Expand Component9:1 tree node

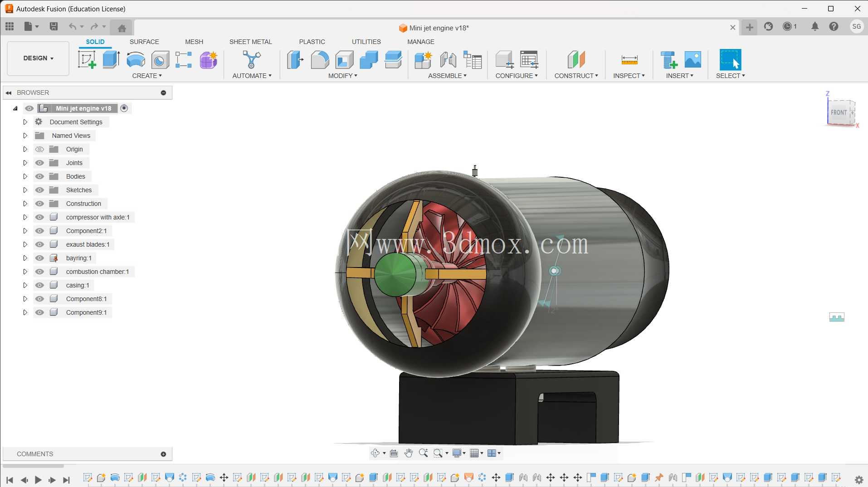pyautogui.click(x=25, y=312)
